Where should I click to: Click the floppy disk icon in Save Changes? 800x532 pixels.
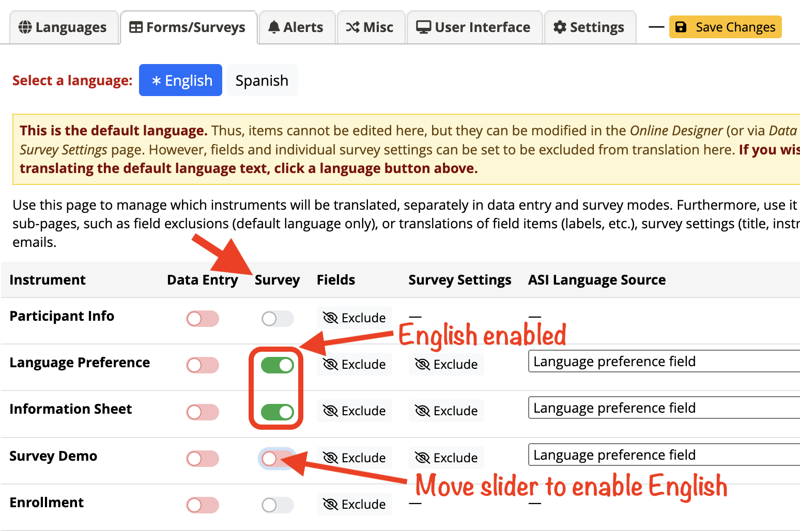pyautogui.click(x=681, y=27)
